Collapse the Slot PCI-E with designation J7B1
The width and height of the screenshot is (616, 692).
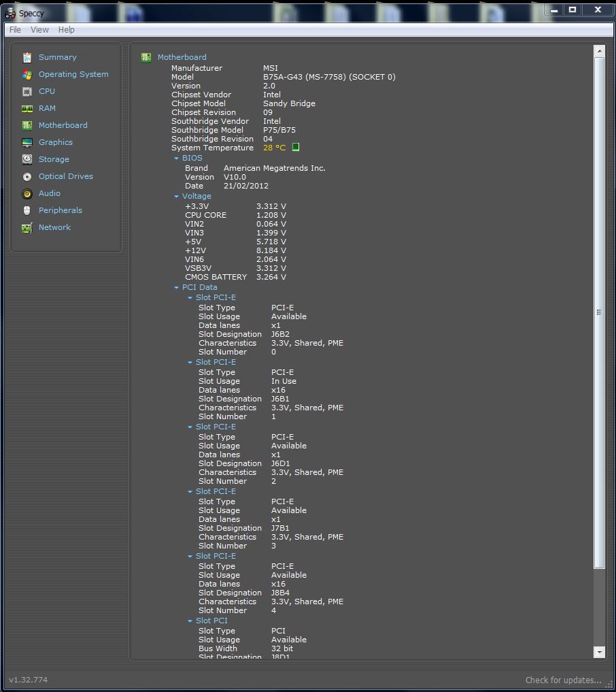190,492
